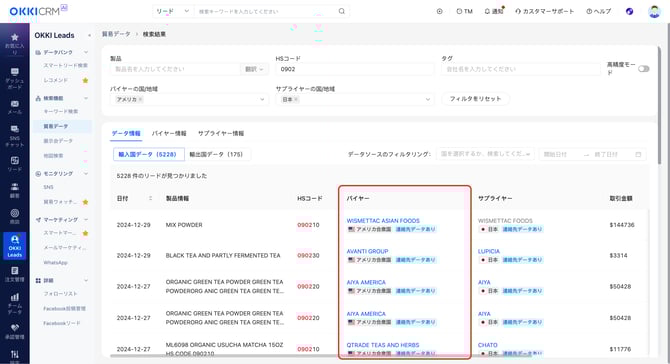
Task: Open the WISMETTAC ASIAN FOODS buyer link
Action: (x=383, y=221)
